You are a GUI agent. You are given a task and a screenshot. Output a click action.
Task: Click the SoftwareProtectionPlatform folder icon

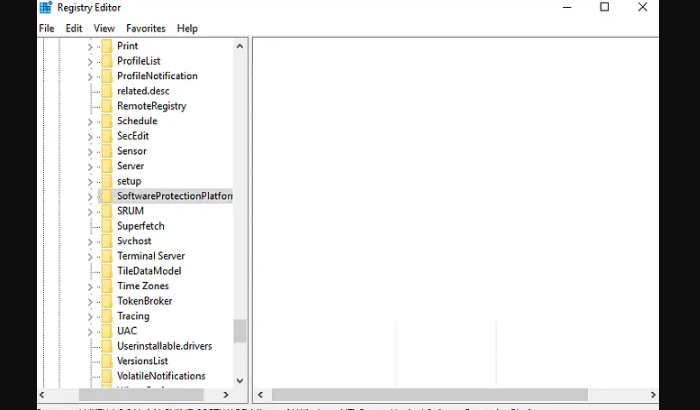point(107,196)
